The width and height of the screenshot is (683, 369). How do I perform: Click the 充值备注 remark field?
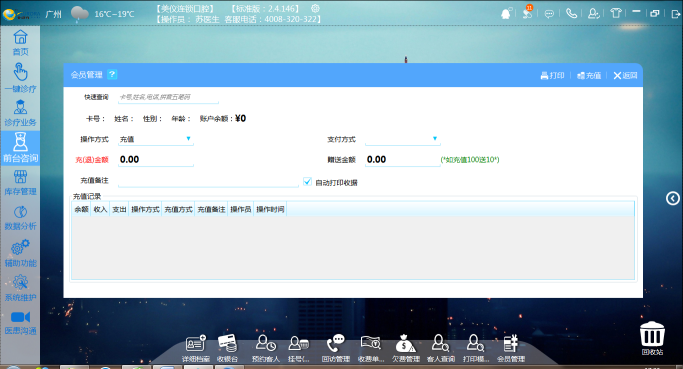208,181
